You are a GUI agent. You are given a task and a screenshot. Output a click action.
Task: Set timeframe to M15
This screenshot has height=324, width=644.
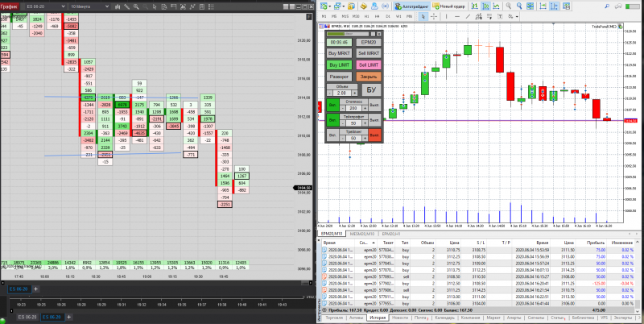[345, 16]
